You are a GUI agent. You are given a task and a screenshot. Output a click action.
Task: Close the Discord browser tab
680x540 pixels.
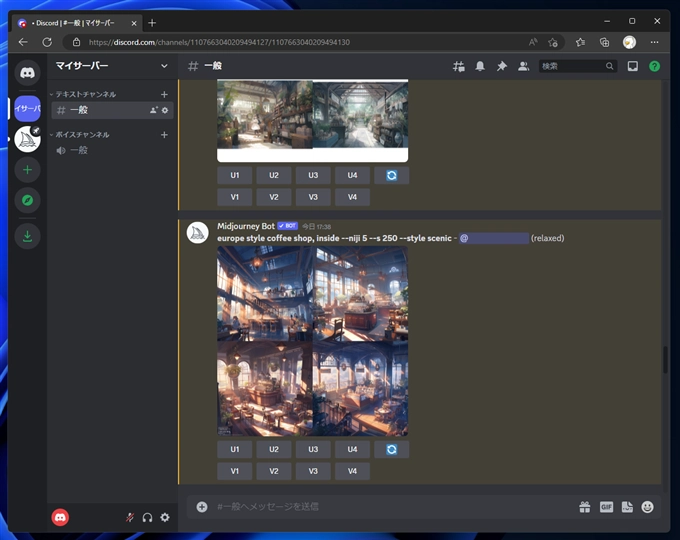point(134,23)
